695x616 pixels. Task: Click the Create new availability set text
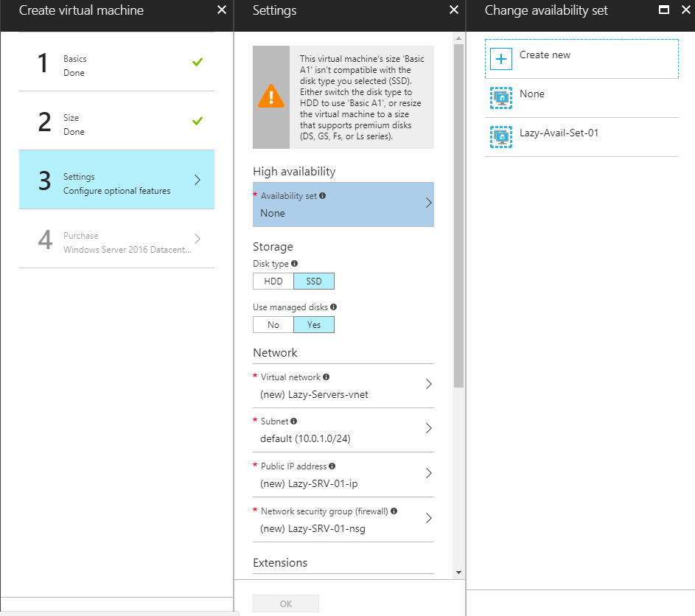point(545,55)
